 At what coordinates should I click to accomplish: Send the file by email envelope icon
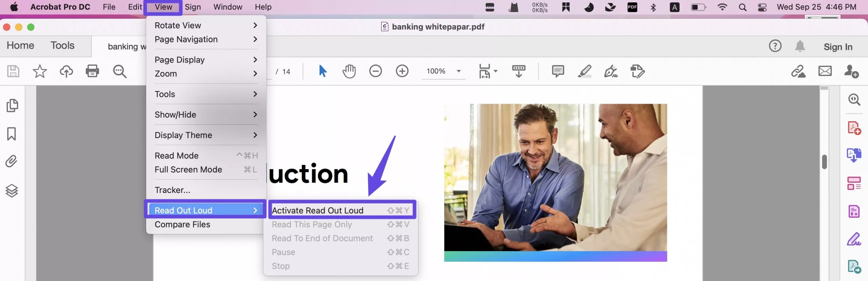point(825,71)
